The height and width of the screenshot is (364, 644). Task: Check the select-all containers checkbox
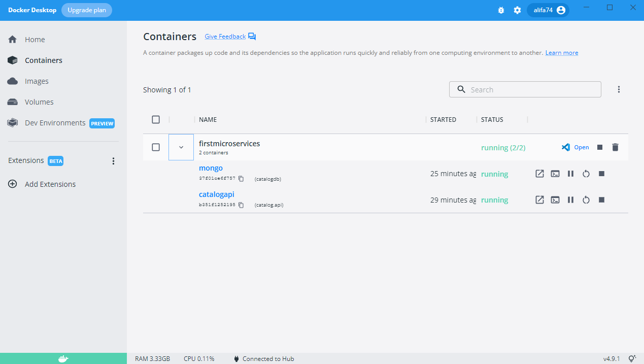[156, 119]
